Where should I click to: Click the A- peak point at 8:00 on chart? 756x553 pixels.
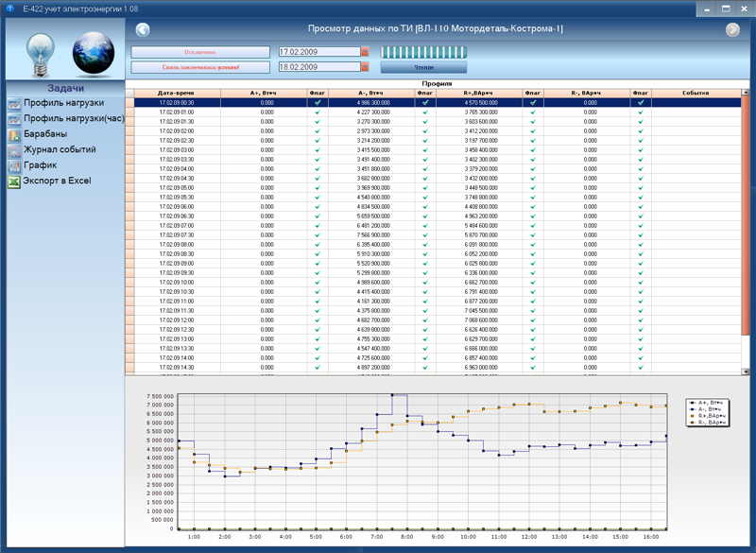[x=392, y=395]
